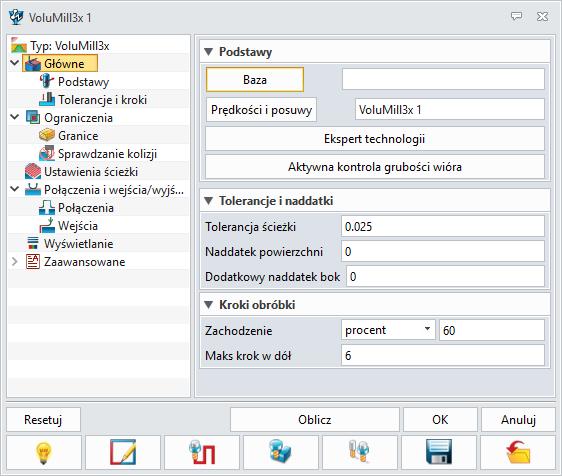This screenshot has height=476, width=562.
Task: Open Sprawdzanie kolizji settings
Action: click(108, 154)
